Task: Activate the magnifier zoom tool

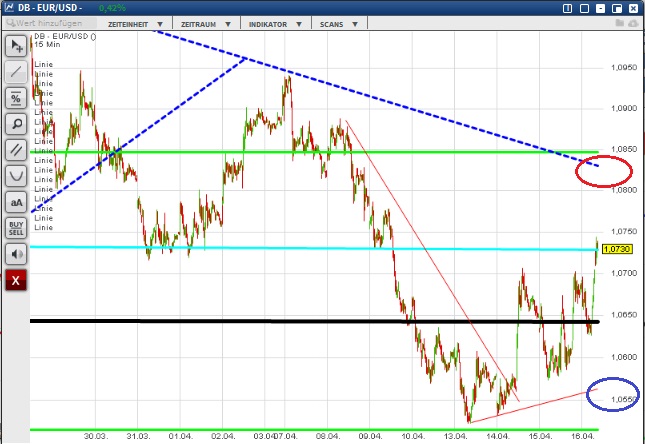Action: [16, 124]
